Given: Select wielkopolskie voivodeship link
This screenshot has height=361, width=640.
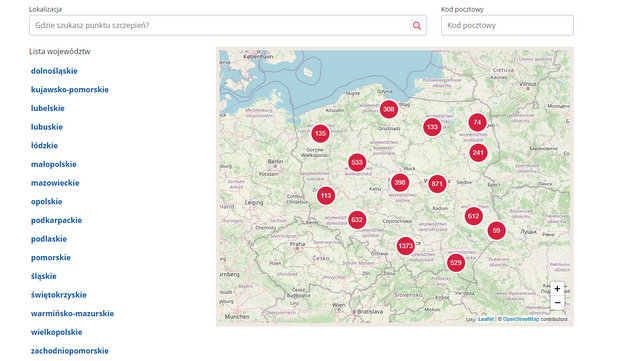Looking at the screenshot, I should click(x=57, y=332).
